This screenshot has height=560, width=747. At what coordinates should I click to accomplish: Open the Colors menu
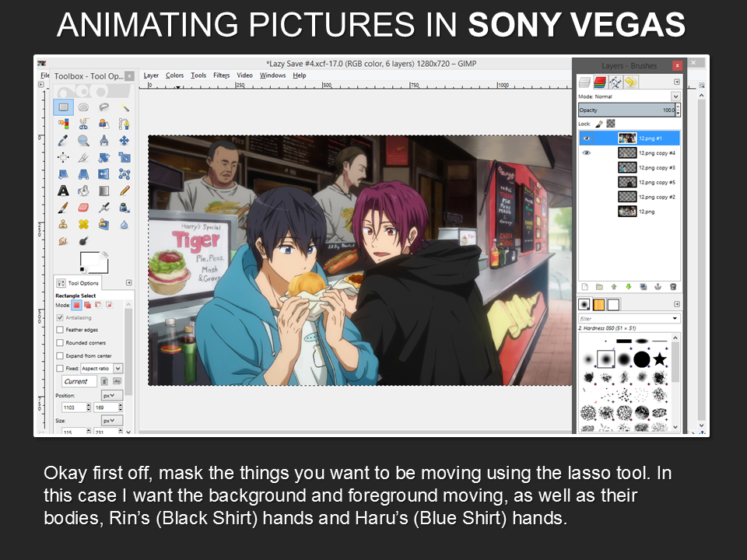[174, 75]
